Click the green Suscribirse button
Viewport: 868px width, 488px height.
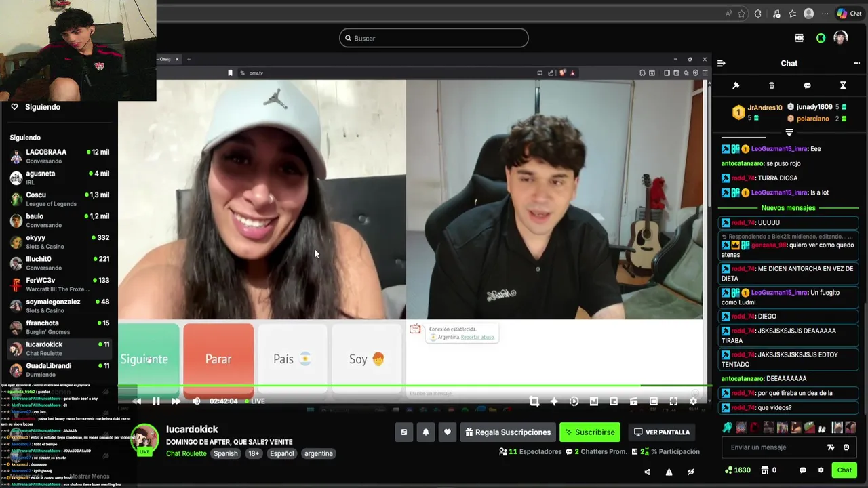pos(590,432)
